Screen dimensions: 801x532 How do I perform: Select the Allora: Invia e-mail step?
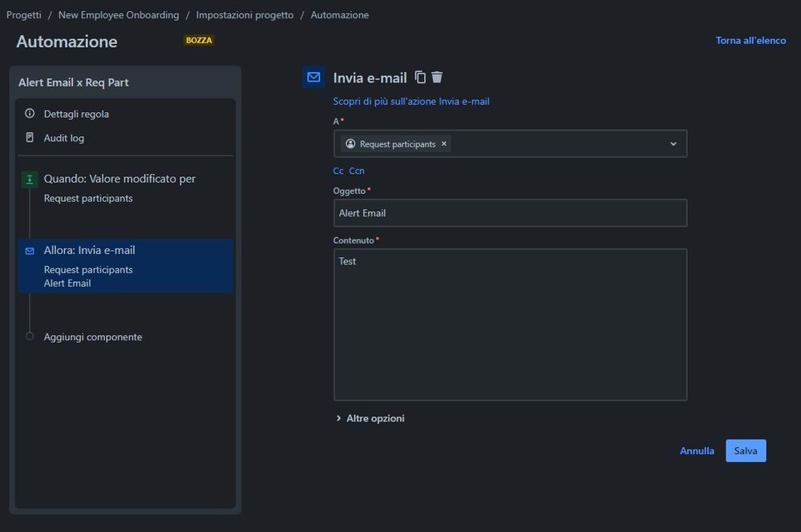point(125,266)
